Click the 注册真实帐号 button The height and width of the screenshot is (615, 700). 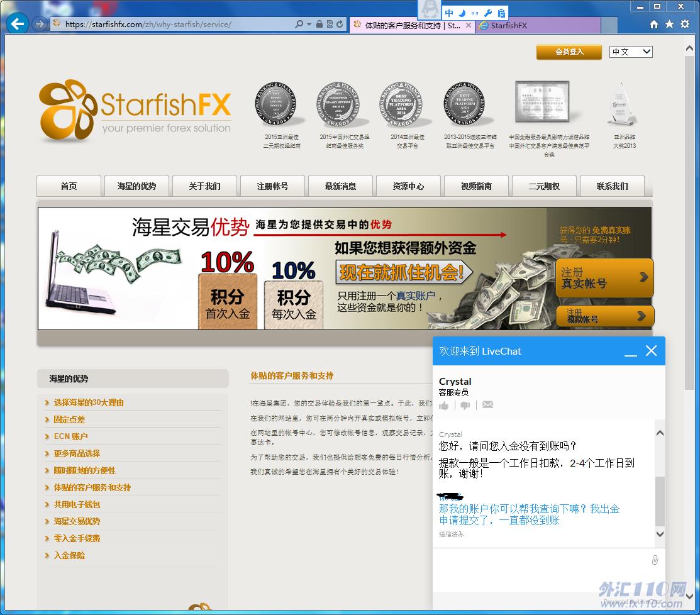point(604,277)
